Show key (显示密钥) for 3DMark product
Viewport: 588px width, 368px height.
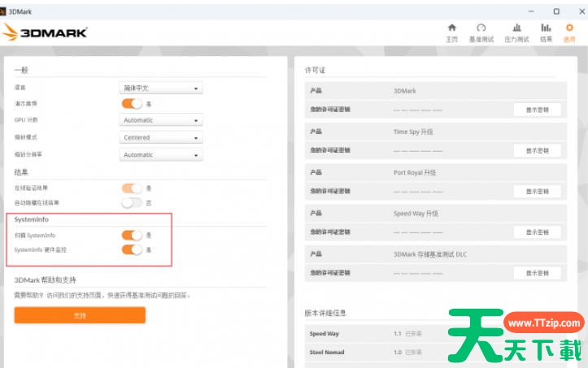click(537, 110)
